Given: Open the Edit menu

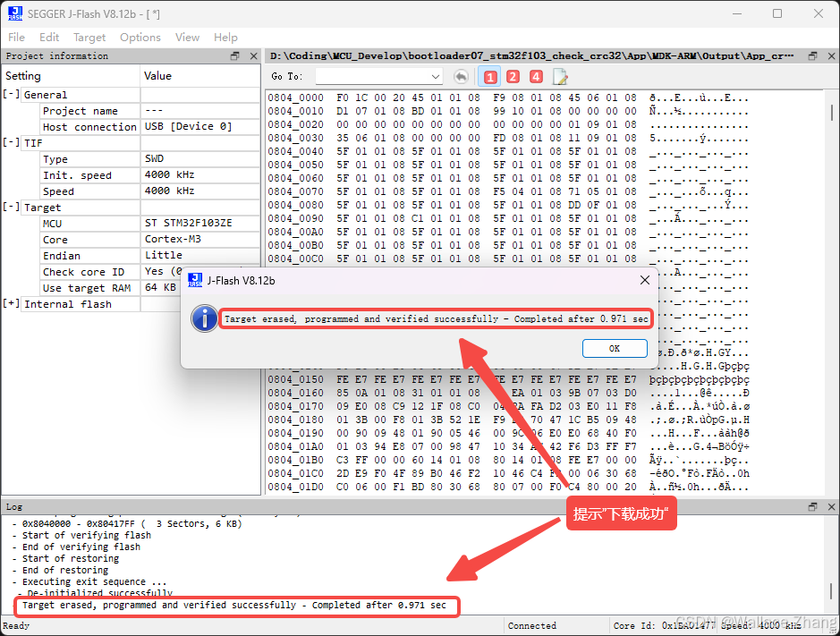Looking at the screenshot, I should point(48,37).
